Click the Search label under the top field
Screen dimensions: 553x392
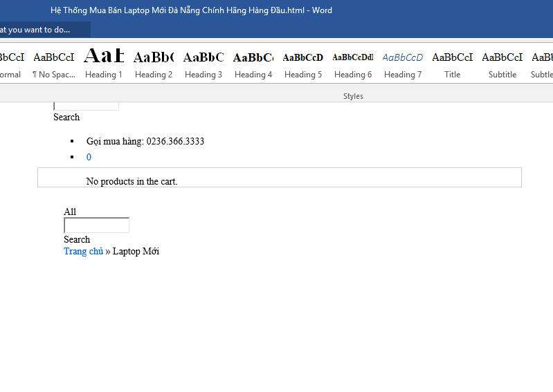tap(66, 117)
